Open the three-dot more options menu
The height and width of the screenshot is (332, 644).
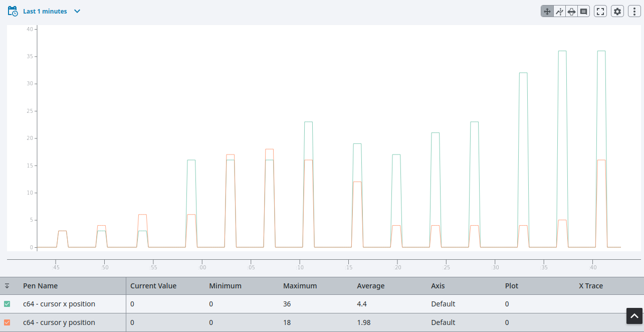[x=634, y=12]
